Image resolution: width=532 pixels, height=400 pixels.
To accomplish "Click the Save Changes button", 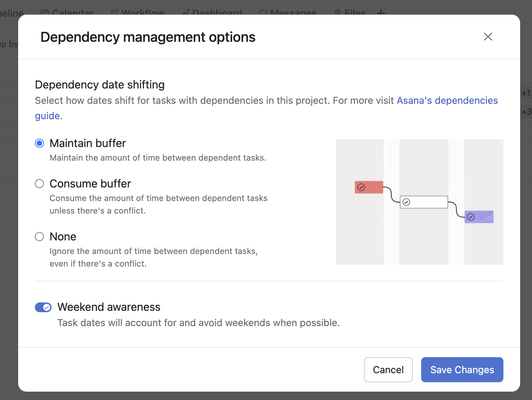I will click(x=462, y=370).
